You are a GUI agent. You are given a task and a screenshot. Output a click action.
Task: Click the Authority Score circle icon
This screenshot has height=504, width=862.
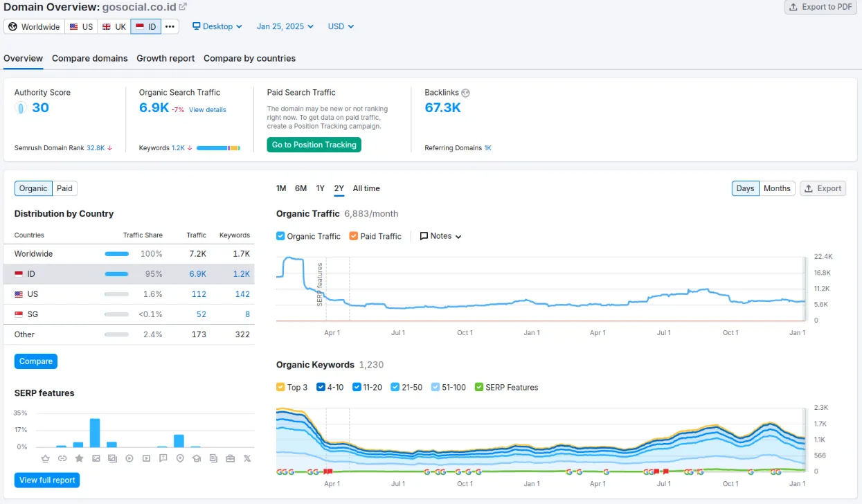pyautogui.click(x=21, y=108)
